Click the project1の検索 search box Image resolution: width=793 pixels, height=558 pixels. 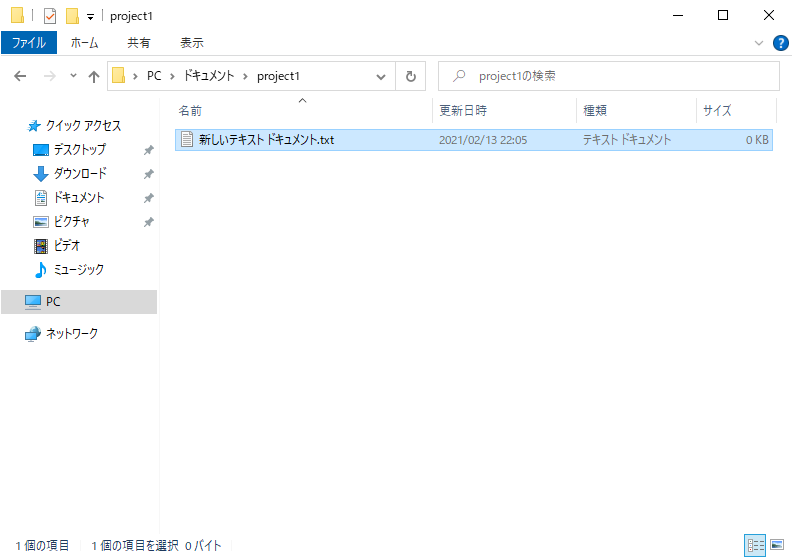pyautogui.click(x=609, y=76)
